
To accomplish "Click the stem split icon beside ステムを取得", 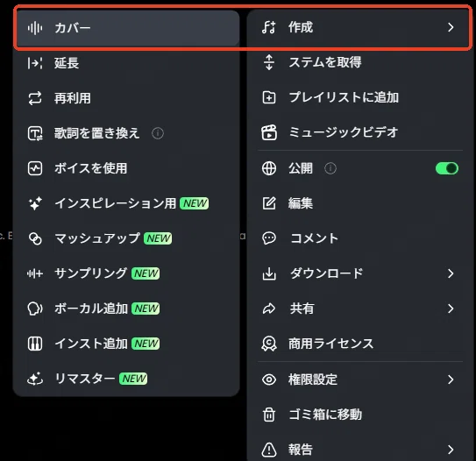I will pos(269,62).
